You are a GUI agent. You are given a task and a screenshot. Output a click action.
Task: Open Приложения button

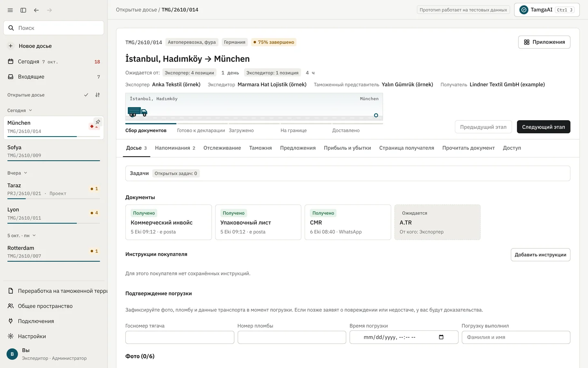coord(544,42)
